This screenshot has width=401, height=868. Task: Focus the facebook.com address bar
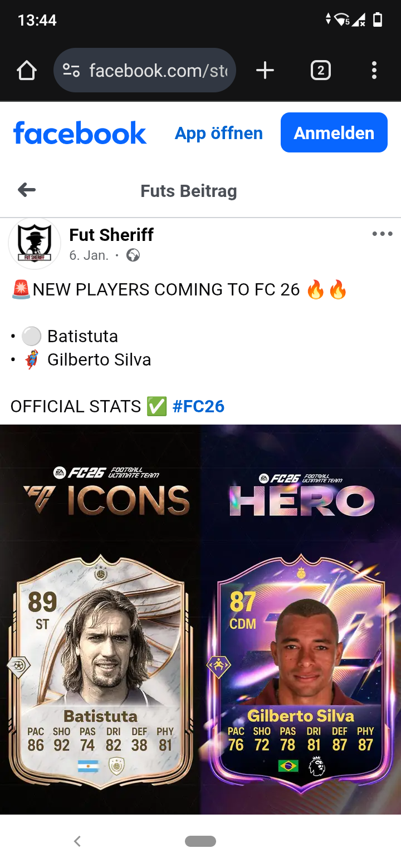(145, 71)
